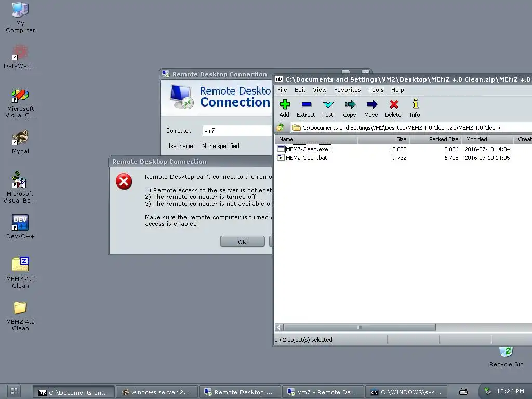
Task: Switch to the C:\Documents taskbar button
Action: tap(74, 392)
